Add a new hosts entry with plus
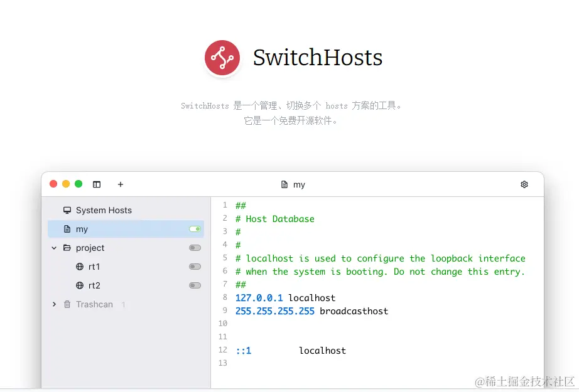 tap(121, 184)
